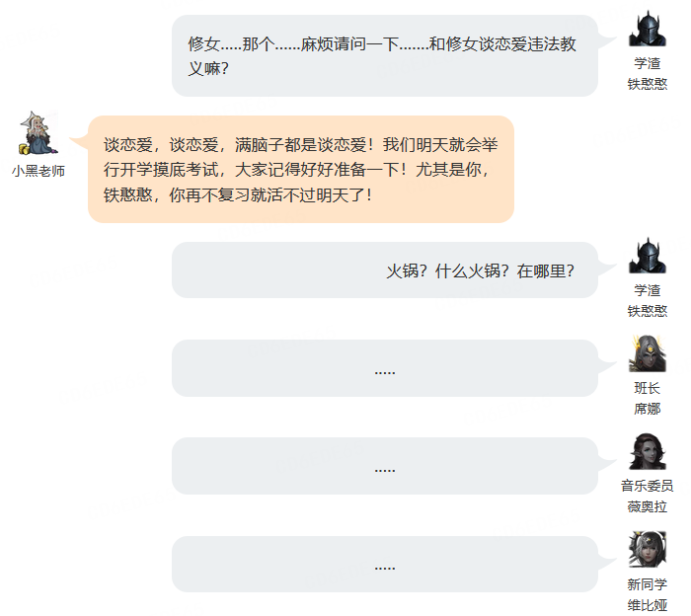Click the message asking about 修女谈恋爱
The image size is (691, 616).
click(385, 55)
